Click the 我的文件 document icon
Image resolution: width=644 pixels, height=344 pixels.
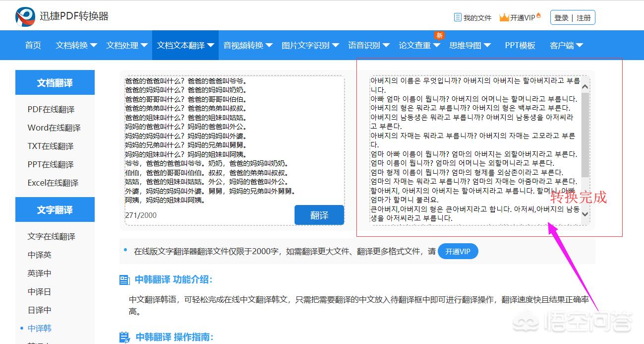point(458,17)
